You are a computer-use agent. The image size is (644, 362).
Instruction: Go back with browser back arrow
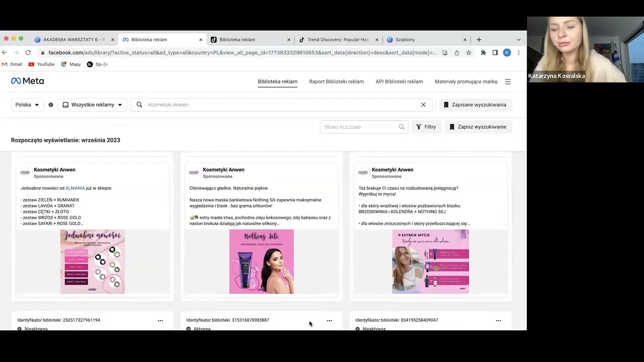point(5,52)
